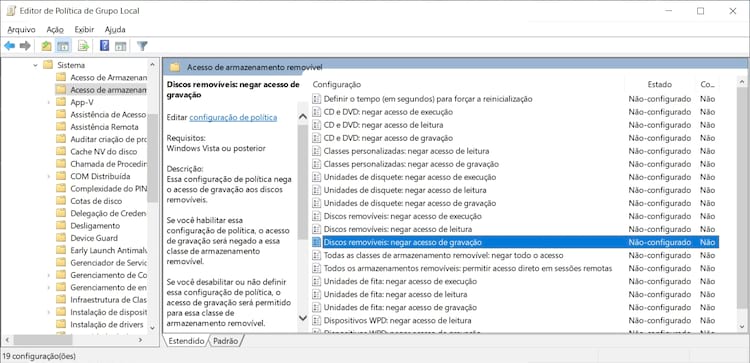Collapse the Sistema tree node

(x=35, y=65)
